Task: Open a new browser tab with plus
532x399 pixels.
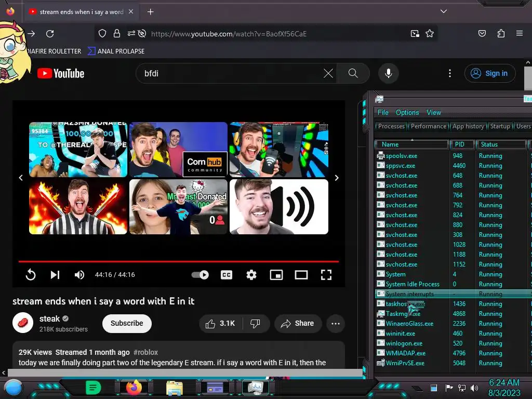Action: (150, 12)
